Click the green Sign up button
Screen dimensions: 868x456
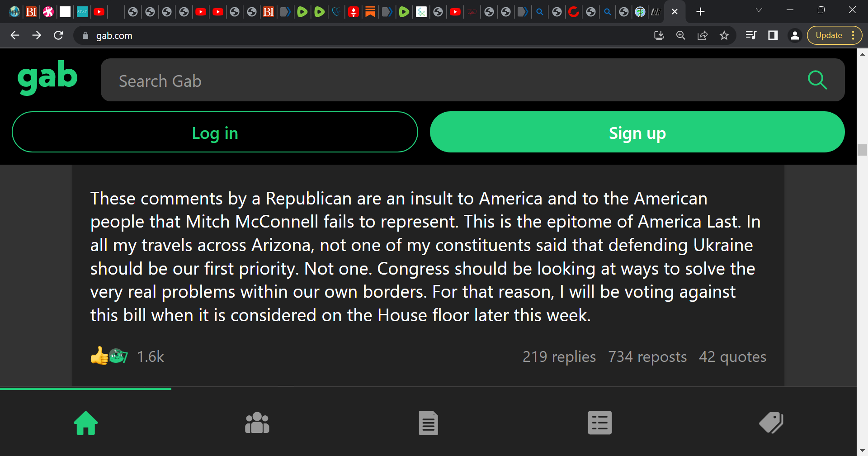(637, 132)
